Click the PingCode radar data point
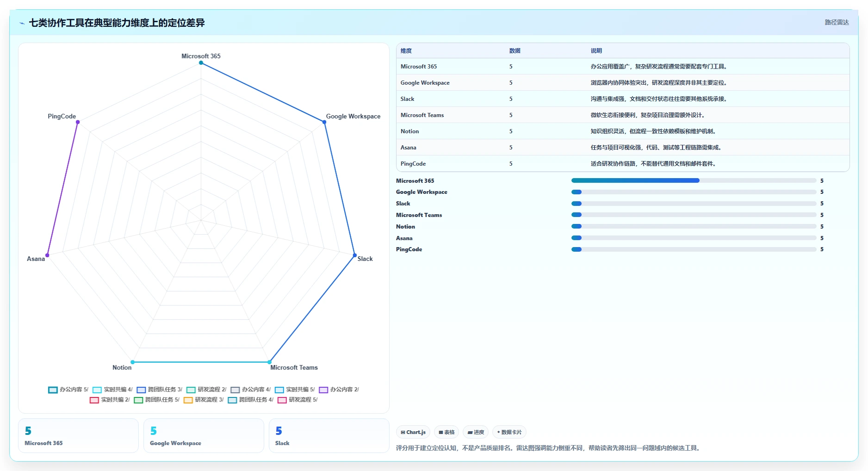Screen dimensions: 868x471 pos(78,122)
